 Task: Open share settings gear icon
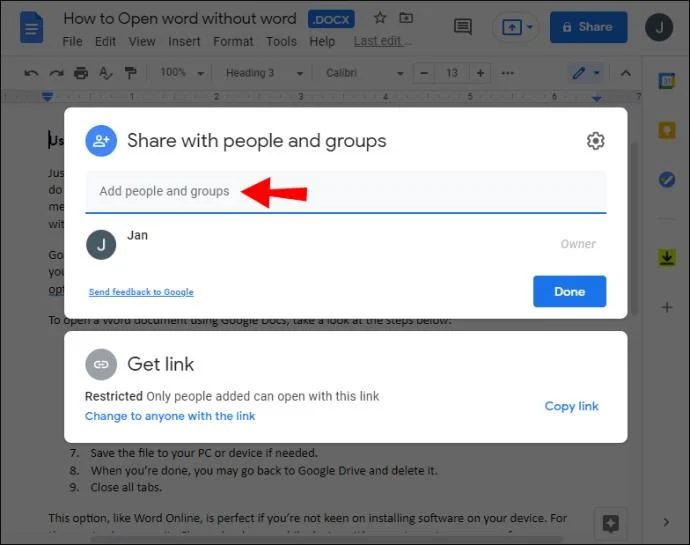pyautogui.click(x=595, y=141)
